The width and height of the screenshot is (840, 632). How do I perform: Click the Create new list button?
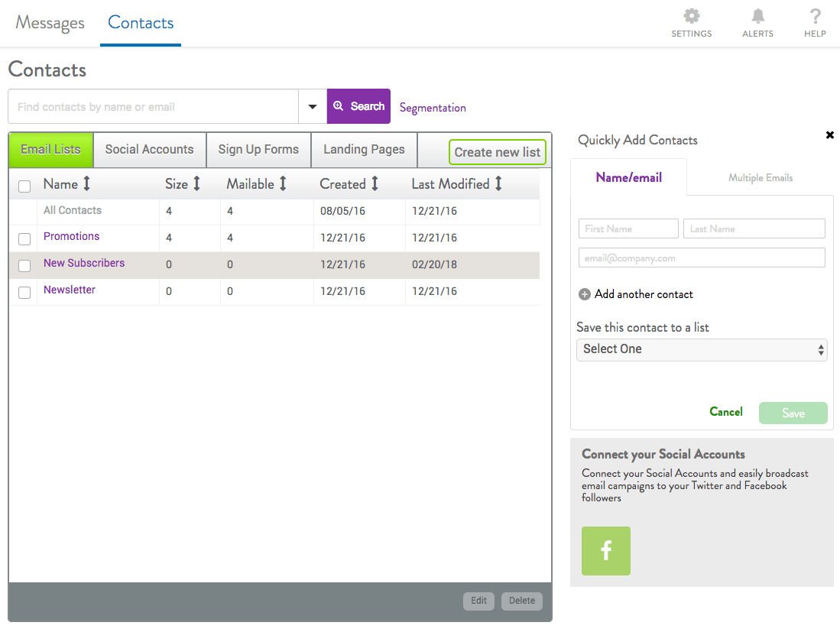497,152
